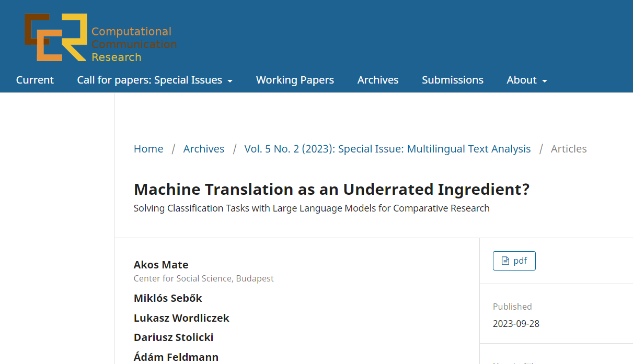Click the Computational Communication Research header text
This screenshot has width=633, height=364.
pos(134,44)
